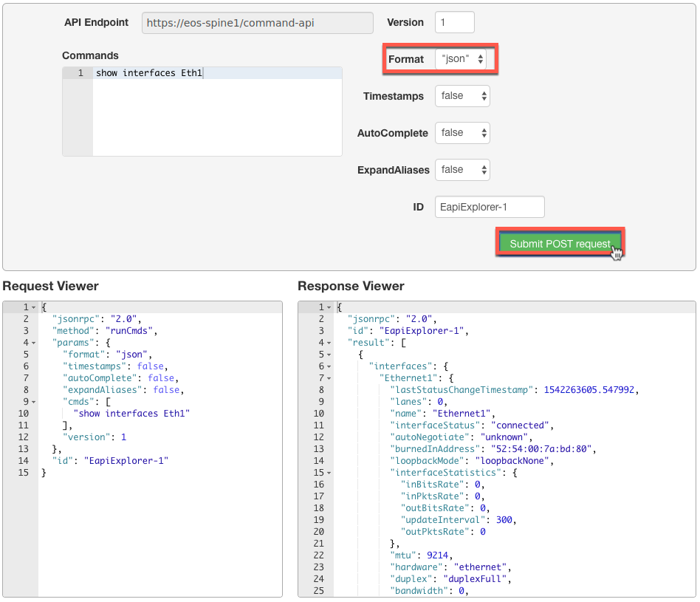The image size is (700, 602).
Task: Focus the API Endpoint URL field
Action: tap(257, 23)
